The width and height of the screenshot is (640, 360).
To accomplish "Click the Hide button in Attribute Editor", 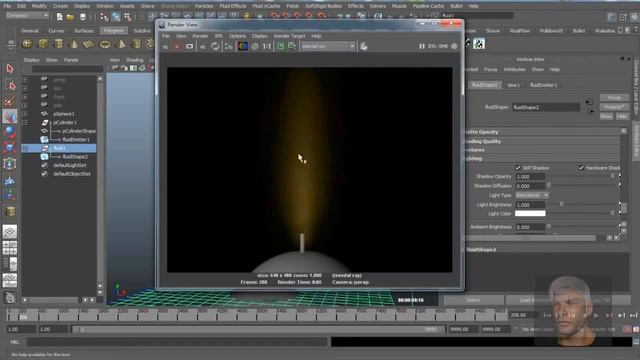I will [622, 116].
